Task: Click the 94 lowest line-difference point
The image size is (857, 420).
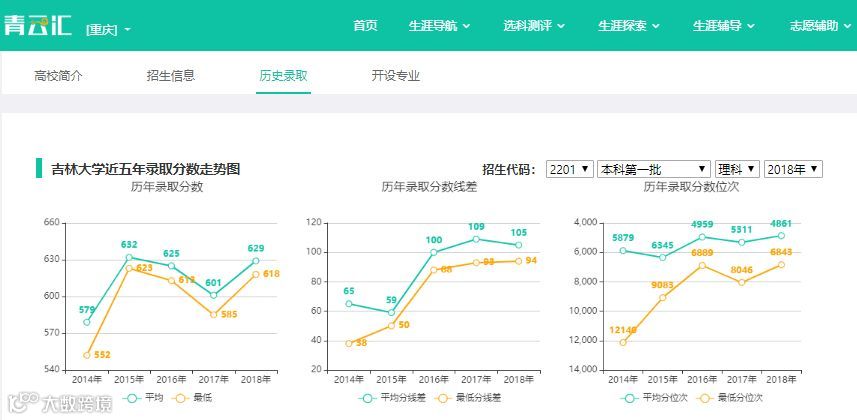Action: pyautogui.click(x=518, y=261)
